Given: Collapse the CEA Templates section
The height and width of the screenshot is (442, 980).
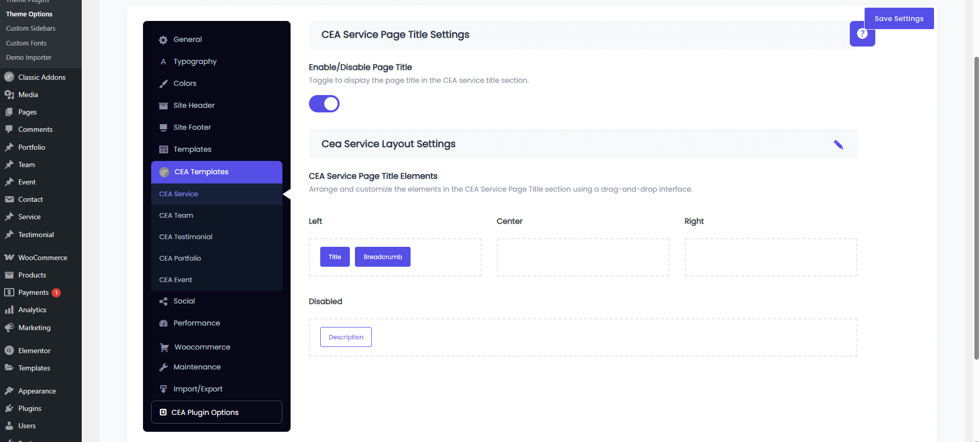Looking at the screenshot, I should (217, 172).
